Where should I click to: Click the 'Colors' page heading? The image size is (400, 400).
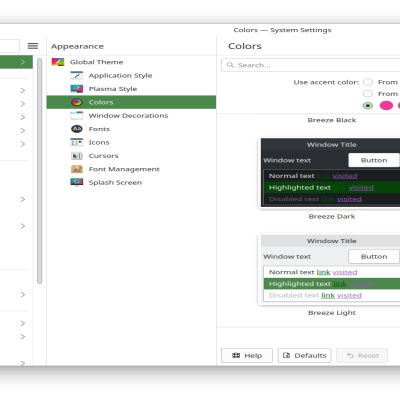click(x=245, y=46)
